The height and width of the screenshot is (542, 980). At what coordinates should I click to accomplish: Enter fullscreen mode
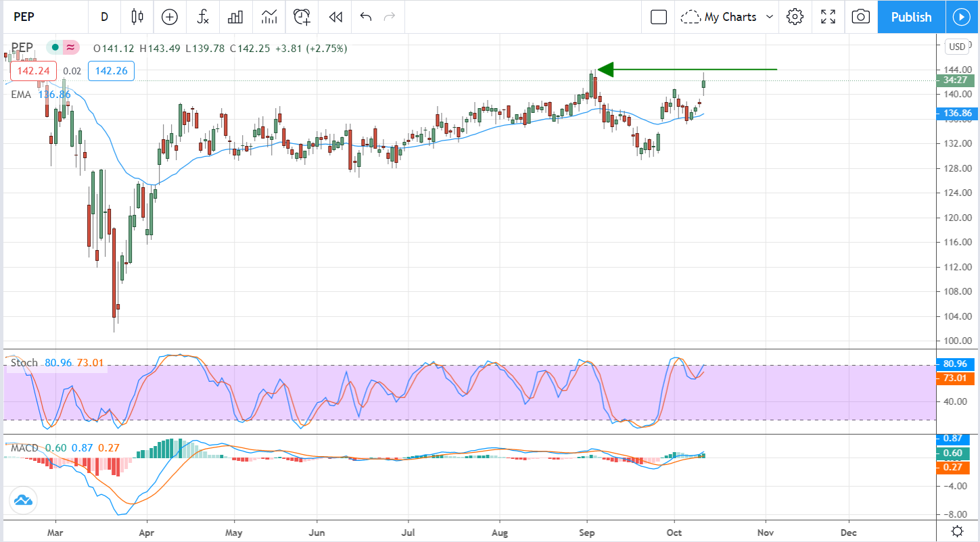828,17
